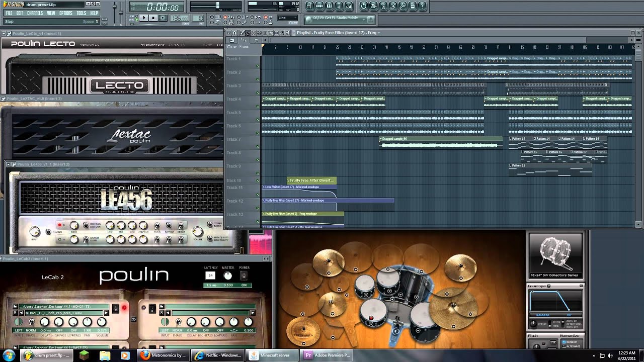Screen dimensions: 644x362
Task: Open the OPTIONS menu
Action: click(66, 13)
